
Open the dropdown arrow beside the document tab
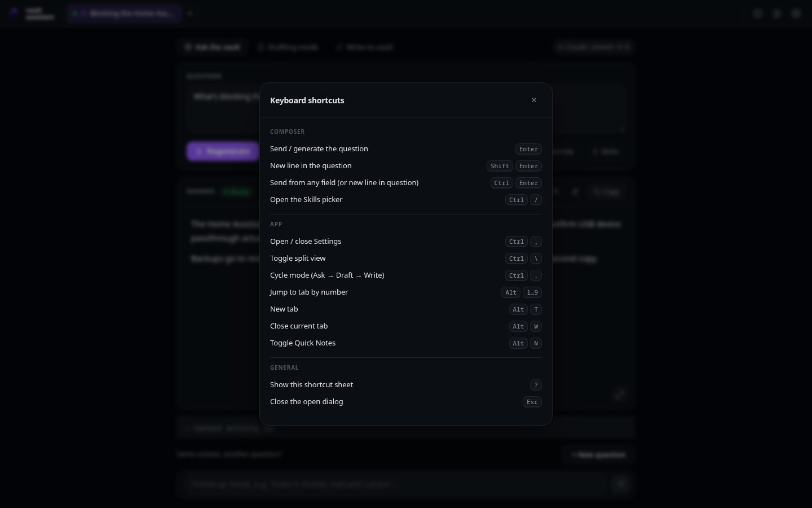click(x=190, y=13)
